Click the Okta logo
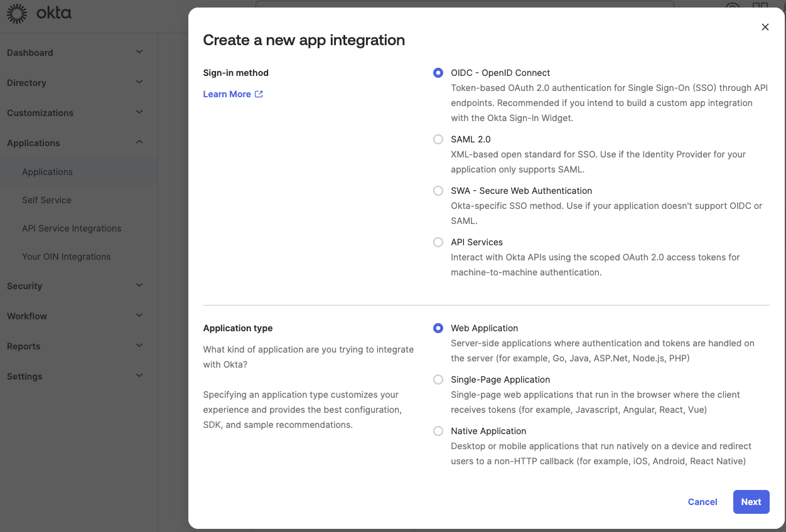This screenshot has height=532, width=786. (39, 13)
